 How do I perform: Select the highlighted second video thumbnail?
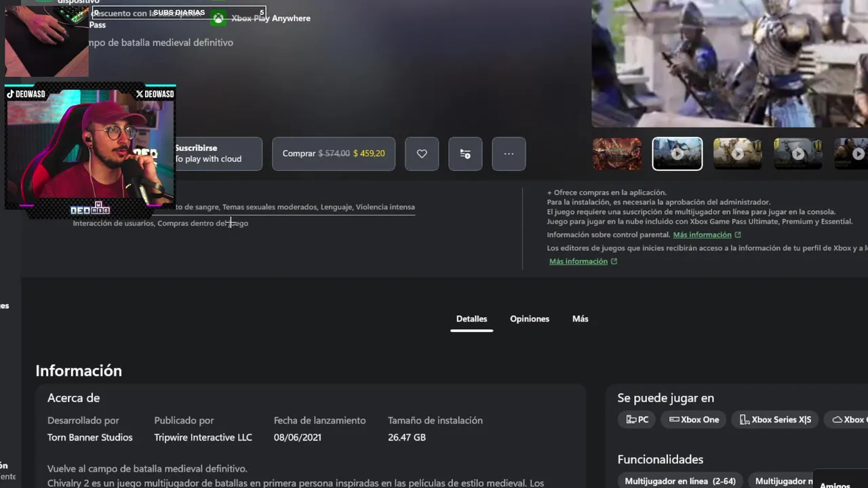(x=677, y=154)
